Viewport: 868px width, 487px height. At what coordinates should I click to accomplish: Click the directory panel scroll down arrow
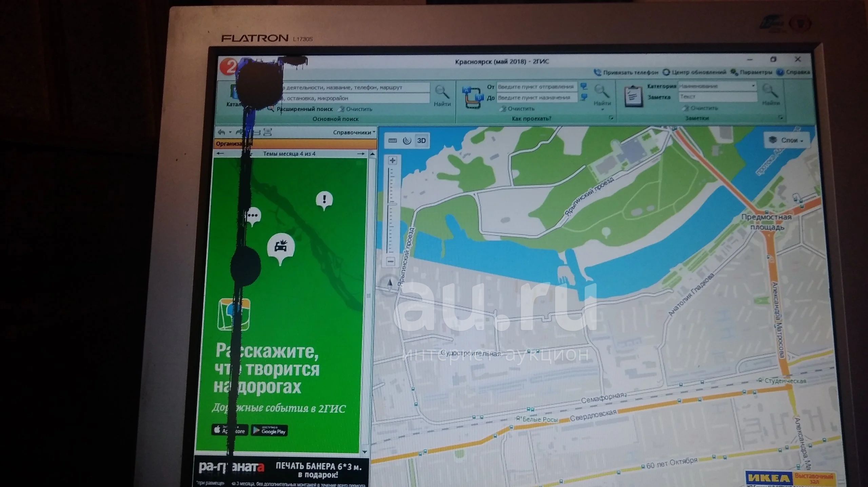(365, 452)
